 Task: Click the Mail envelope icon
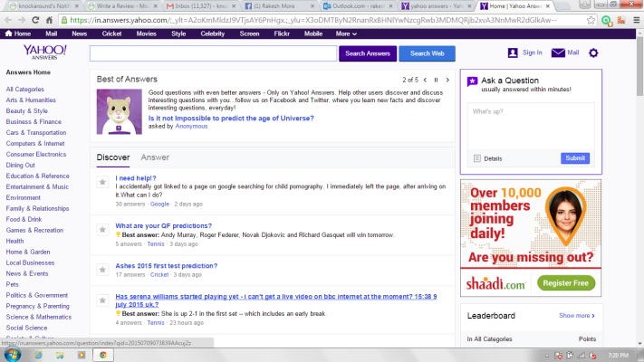[x=558, y=52]
